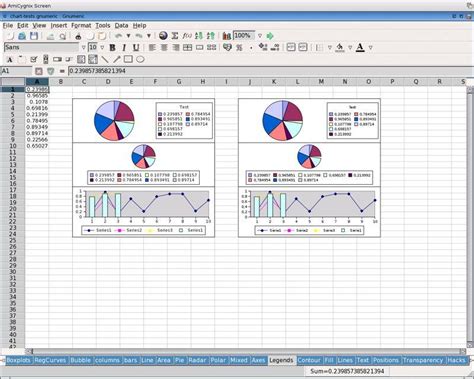The height and width of the screenshot is (379, 474).
Task: Toggle center text alignment
Action: tap(164, 48)
